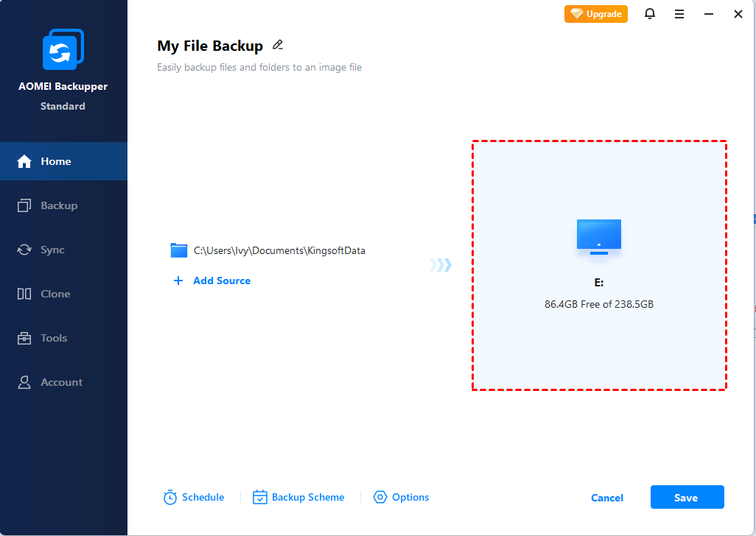Switch to the Clone section

63,294
